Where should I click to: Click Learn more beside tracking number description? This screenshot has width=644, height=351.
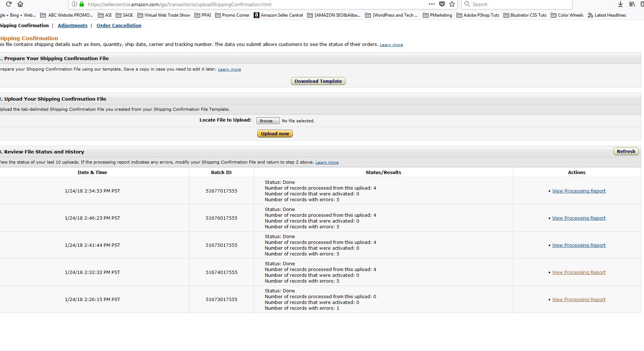pos(391,45)
